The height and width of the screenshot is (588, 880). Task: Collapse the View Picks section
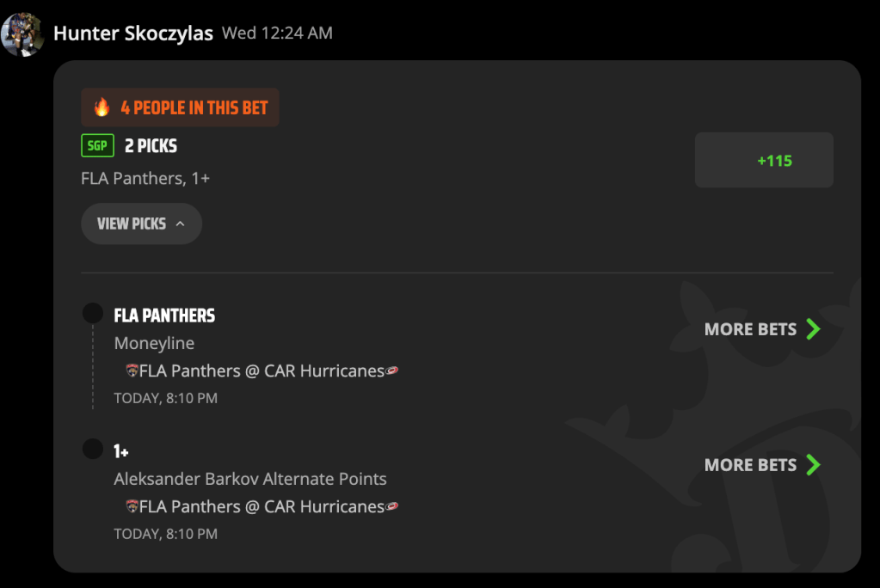click(x=141, y=224)
